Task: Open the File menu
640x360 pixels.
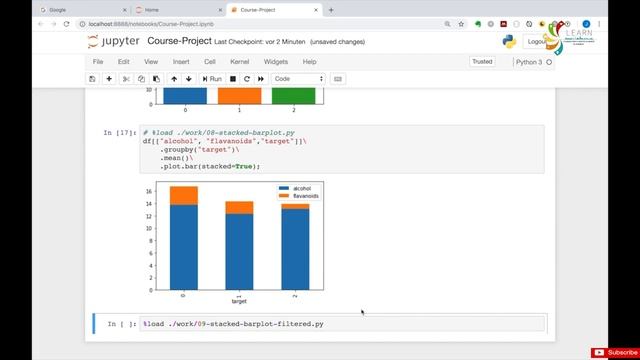Action: tap(98, 62)
